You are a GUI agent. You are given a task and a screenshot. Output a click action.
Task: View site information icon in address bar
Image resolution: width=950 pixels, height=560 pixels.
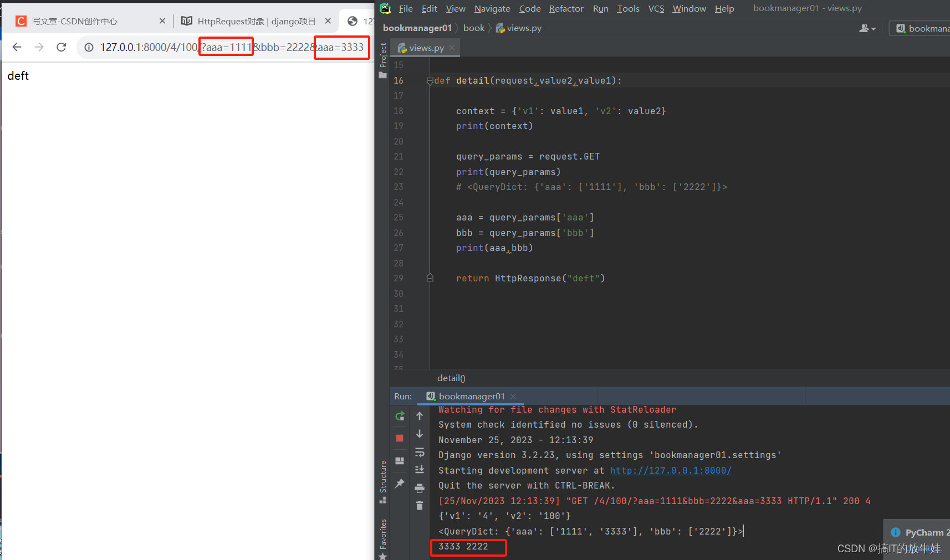[x=89, y=48]
